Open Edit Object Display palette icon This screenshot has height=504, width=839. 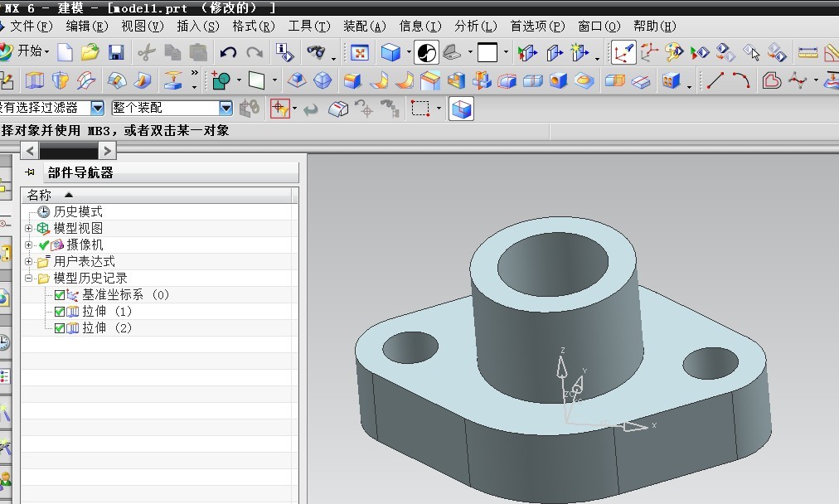674,52
